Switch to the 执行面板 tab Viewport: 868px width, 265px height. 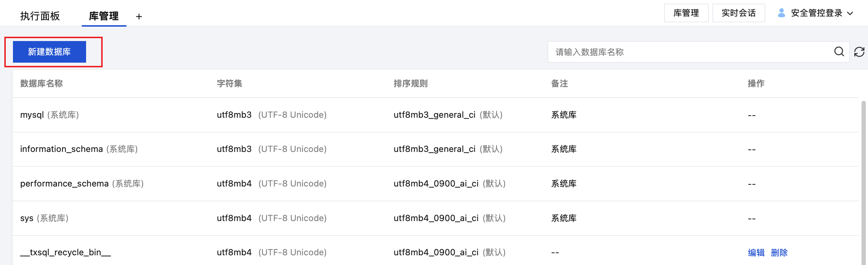tap(40, 16)
